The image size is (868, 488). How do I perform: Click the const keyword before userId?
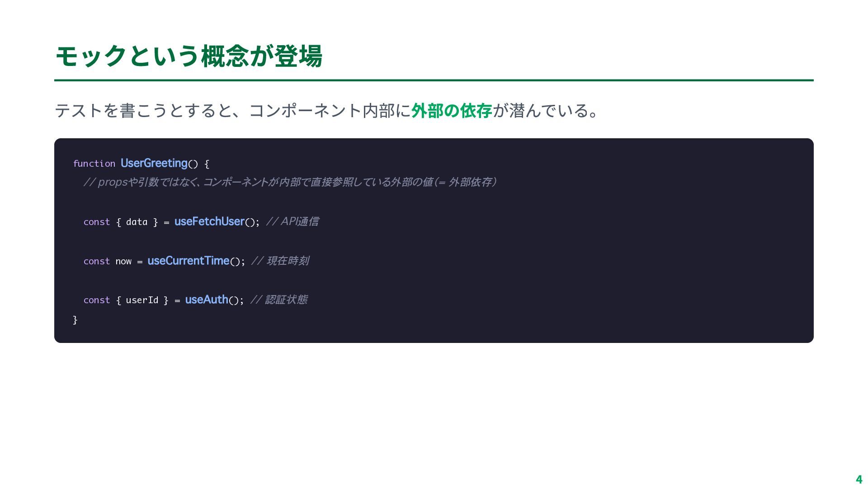click(x=96, y=300)
